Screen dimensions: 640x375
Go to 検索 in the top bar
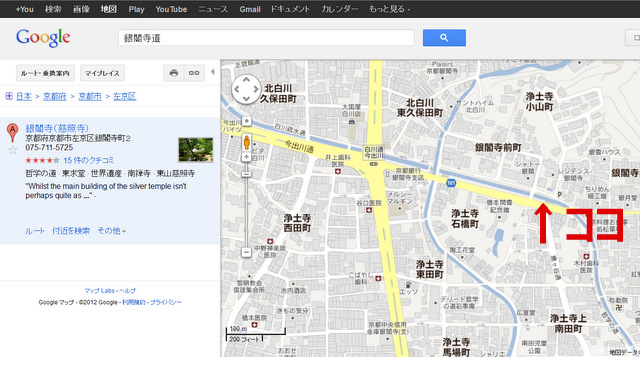click(53, 9)
